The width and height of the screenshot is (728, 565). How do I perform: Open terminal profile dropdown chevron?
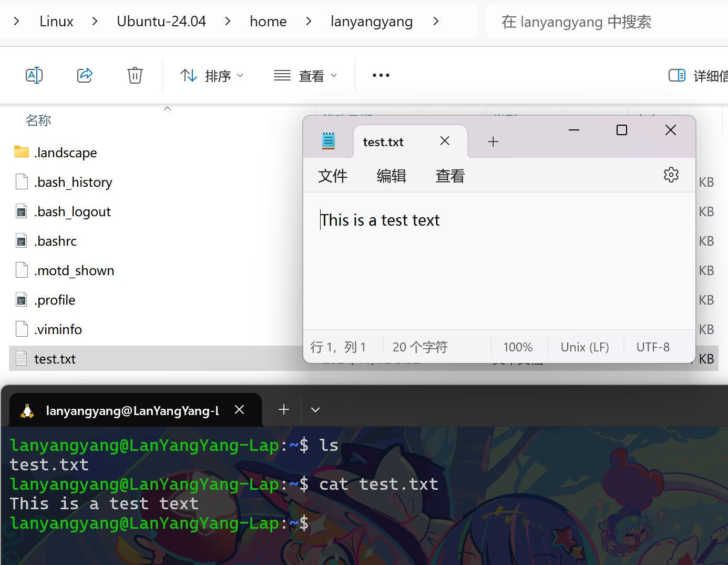[315, 409]
